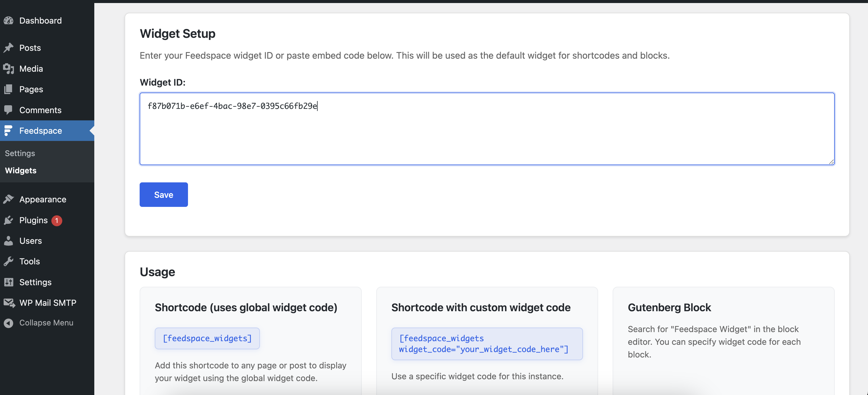Click the Media library icon
This screenshot has height=395, width=868.
click(x=8, y=69)
